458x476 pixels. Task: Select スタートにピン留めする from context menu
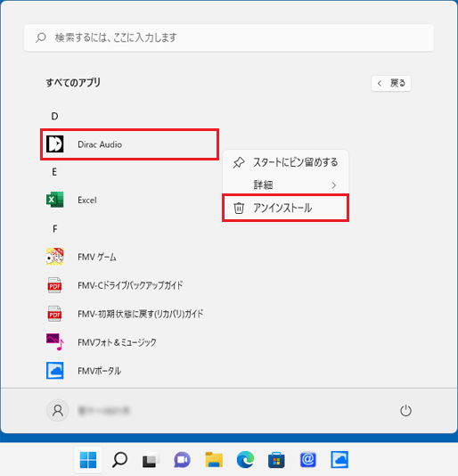[286, 162]
